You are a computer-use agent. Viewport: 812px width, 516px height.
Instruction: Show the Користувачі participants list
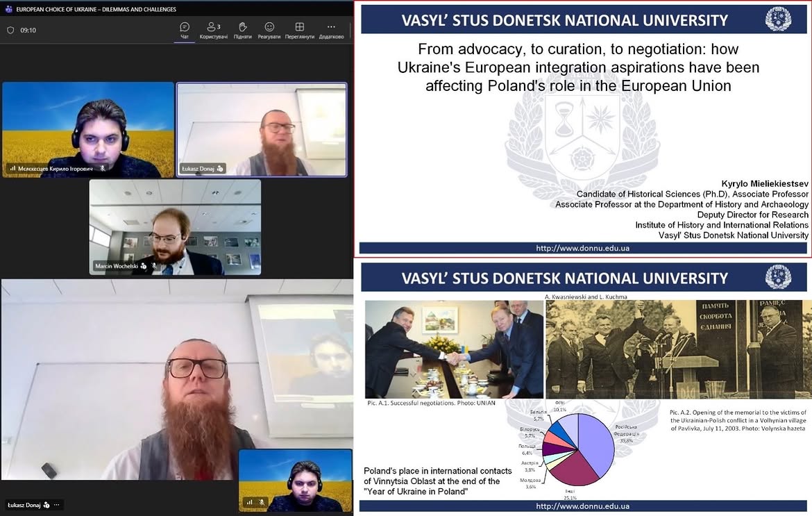[x=213, y=30]
